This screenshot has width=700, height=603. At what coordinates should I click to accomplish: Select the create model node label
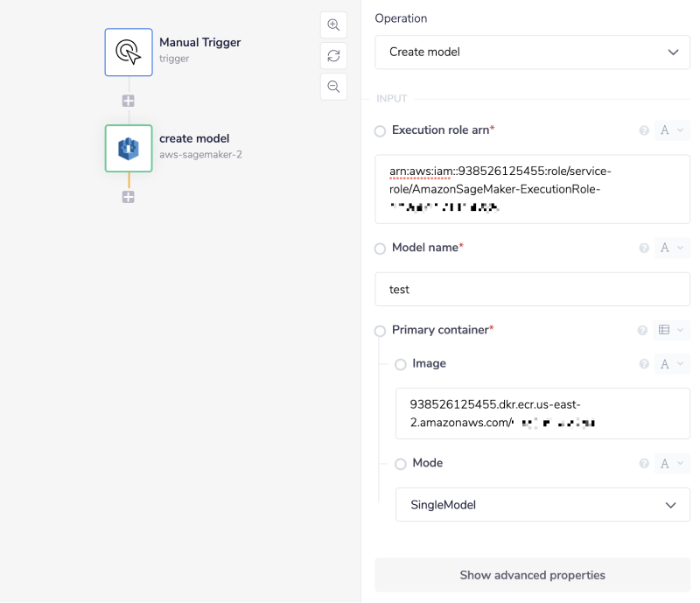coord(193,138)
